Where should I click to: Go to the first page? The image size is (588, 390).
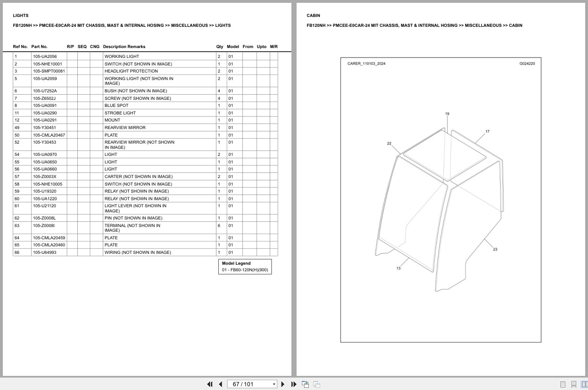210,384
